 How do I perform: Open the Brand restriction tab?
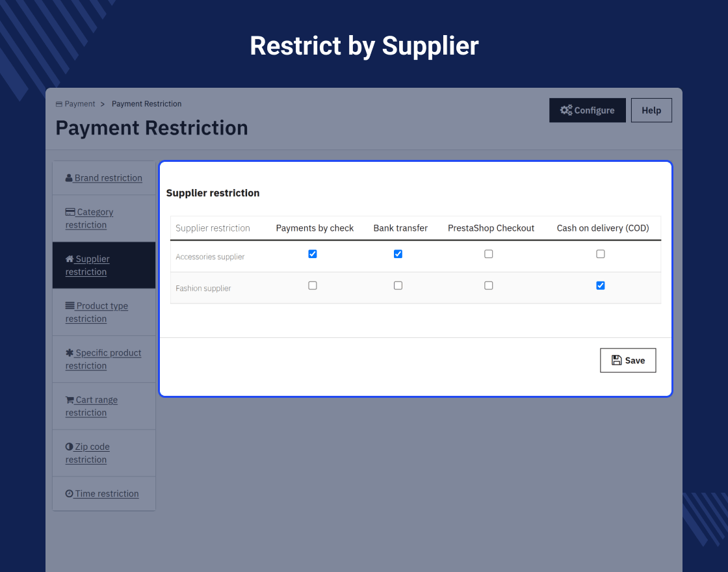(x=104, y=178)
